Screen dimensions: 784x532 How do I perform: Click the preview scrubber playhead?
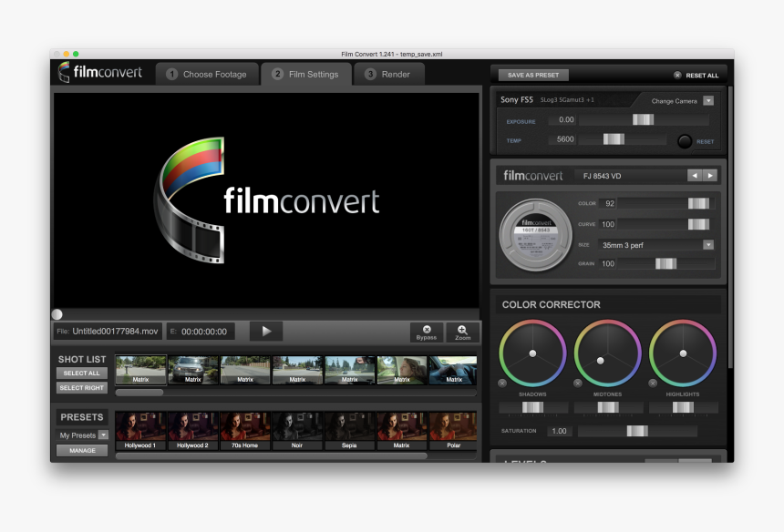(57, 314)
